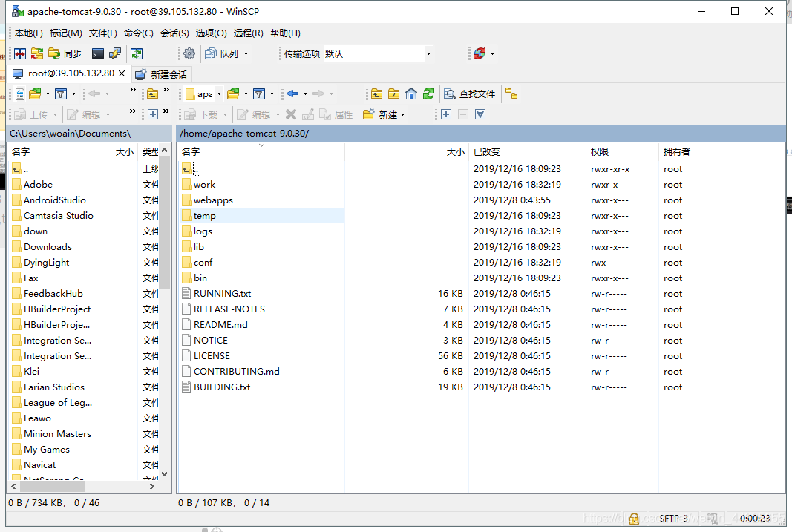Click local select-files plus icon
The height and width of the screenshot is (532, 792).
pyautogui.click(x=153, y=114)
